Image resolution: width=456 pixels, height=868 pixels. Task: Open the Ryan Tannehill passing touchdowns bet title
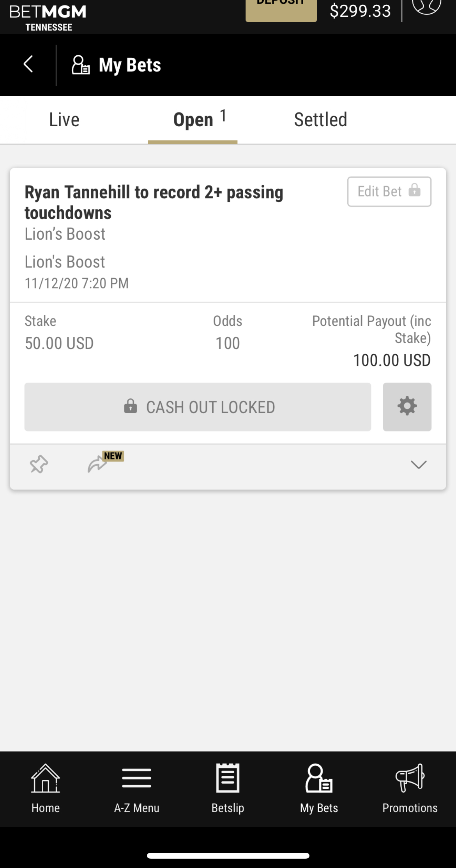tap(154, 202)
